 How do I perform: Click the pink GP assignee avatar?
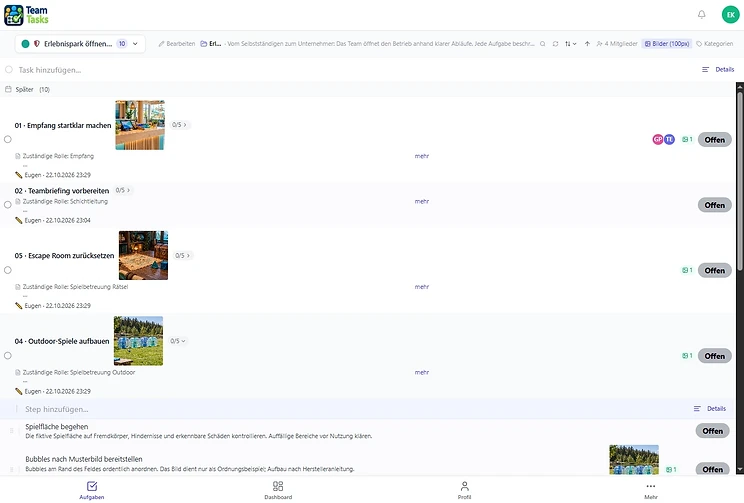[x=658, y=139]
